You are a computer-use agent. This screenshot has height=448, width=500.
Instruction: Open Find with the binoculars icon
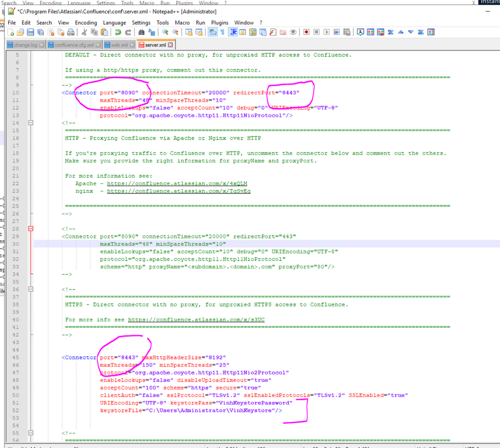click(x=142, y=32)
